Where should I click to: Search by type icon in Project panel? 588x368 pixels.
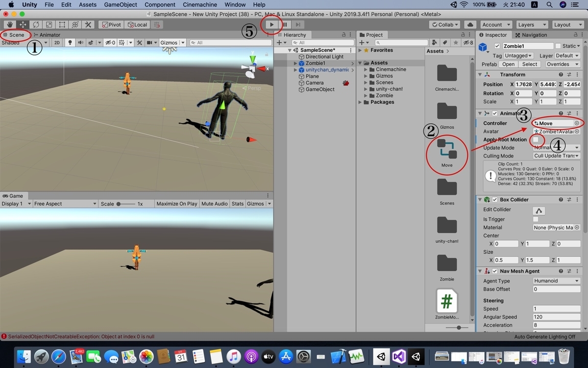(x=434, y=43)
